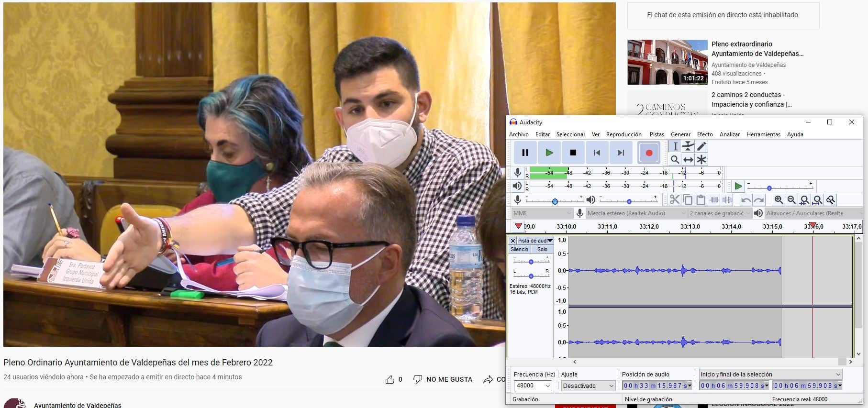The image size is (868, 408).
Task: Open the Efecto menu
Action: tap(704, 134)
